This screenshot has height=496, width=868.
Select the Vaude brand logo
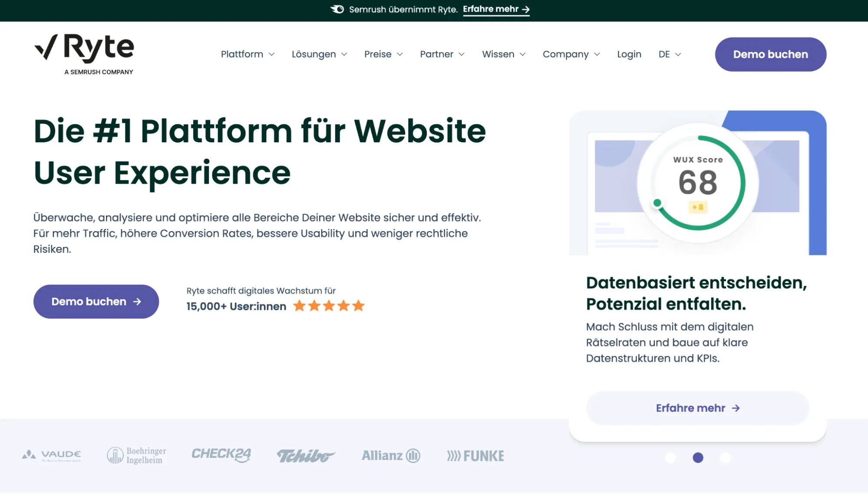[50, 455]
